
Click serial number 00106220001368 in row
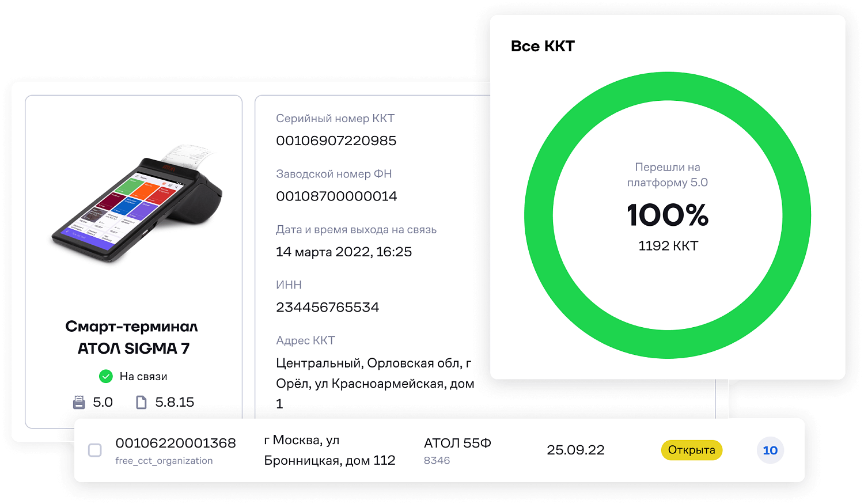176,443
